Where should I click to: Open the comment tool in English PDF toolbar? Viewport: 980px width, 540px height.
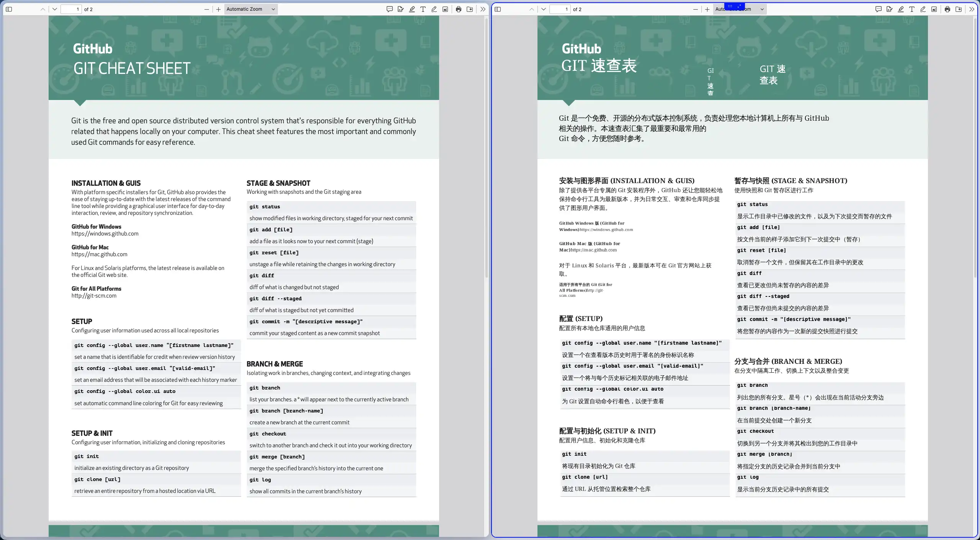tap(390, 9)
